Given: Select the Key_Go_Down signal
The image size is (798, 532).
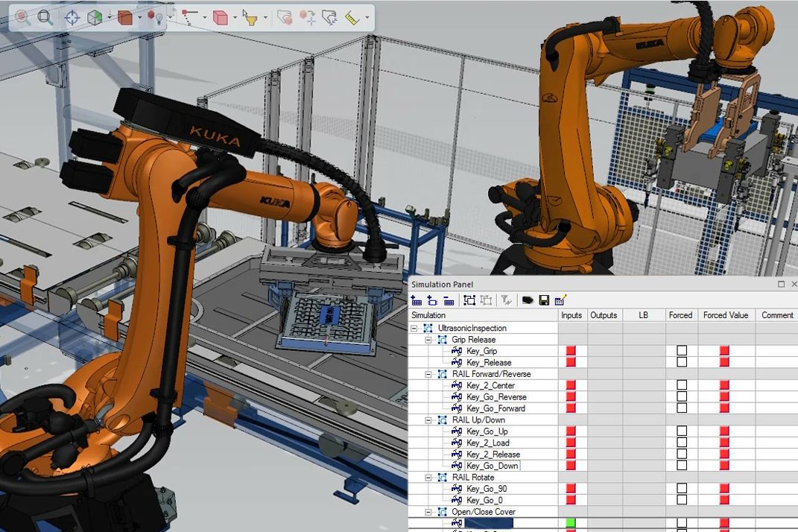Looking at the screenshot, I should [x=492, y=466].
